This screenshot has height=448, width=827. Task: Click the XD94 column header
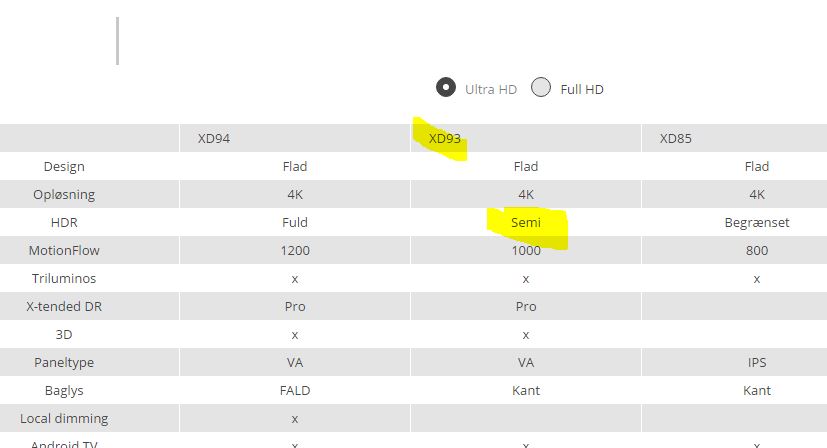point(213,139)
